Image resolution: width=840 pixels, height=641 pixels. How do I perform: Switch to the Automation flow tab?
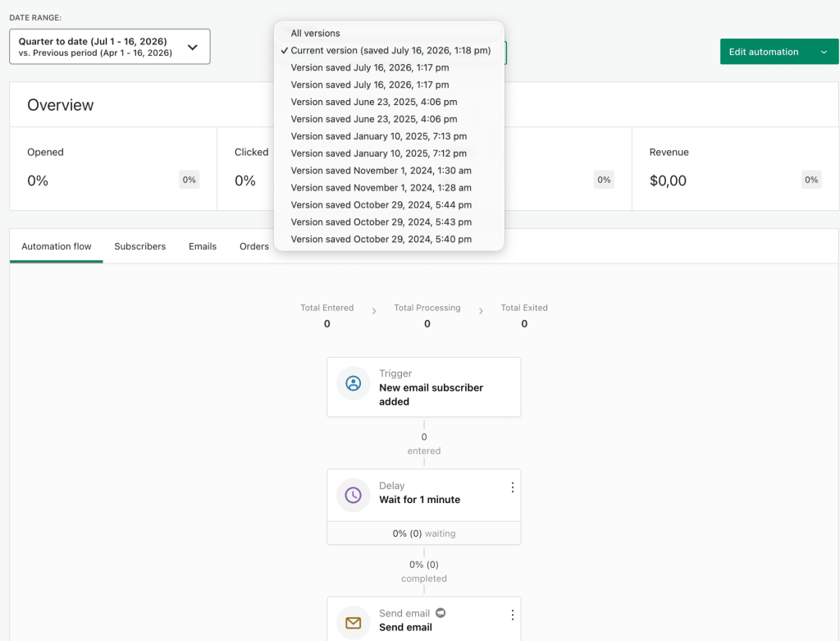[57, 246]
